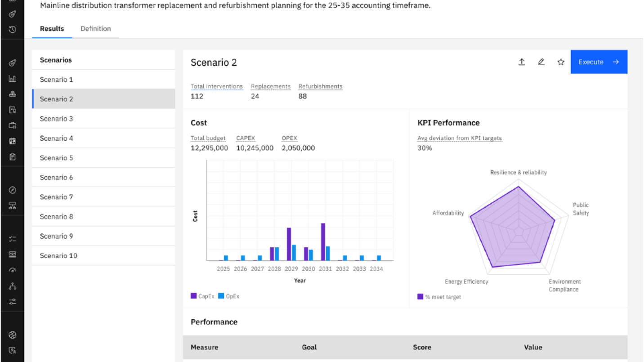The height and width of the screenshot is (362, 644).
Task: Toggle the CapEx legend swatch
Action: 194,296
